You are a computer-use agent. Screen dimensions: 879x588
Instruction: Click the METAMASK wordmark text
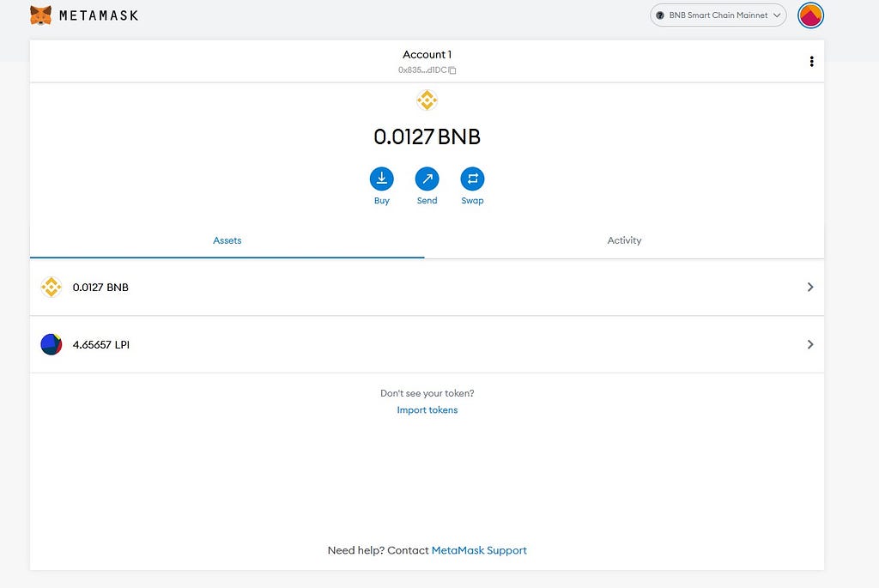coord(99,15)
